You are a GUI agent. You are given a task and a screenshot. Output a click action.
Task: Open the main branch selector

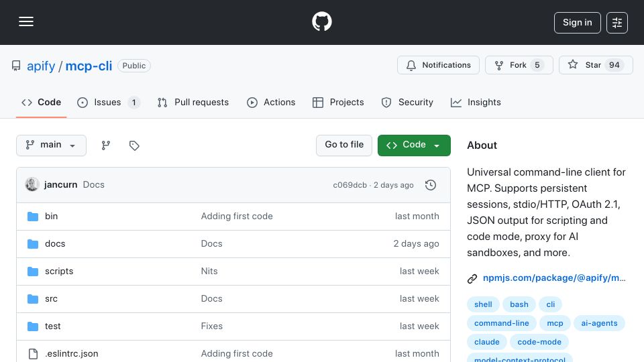point(52,145)
